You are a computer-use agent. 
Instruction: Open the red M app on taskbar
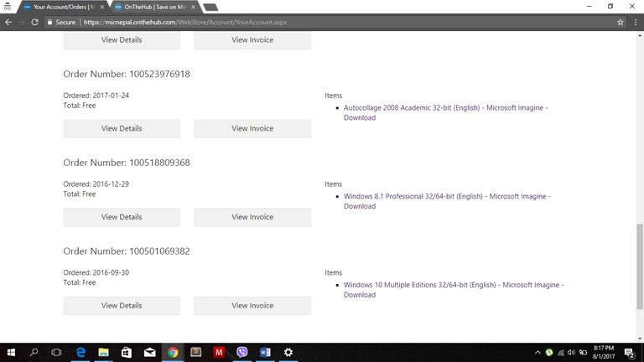pyautogui.click(x=219, y=353)
